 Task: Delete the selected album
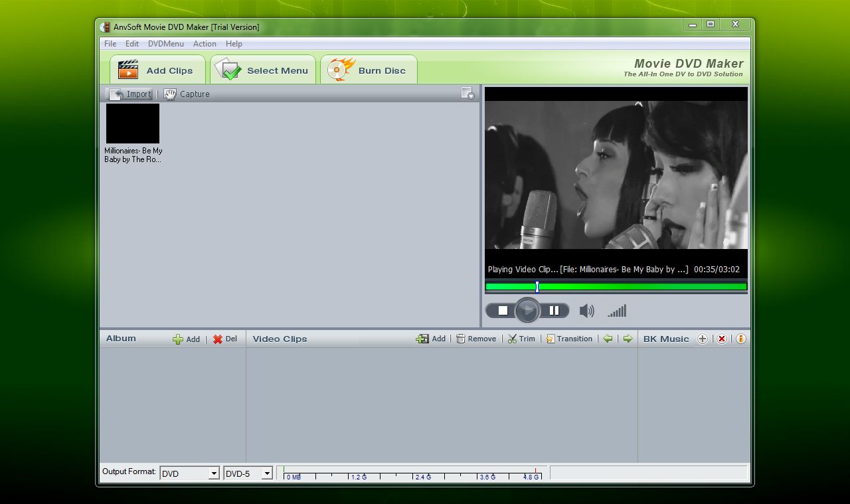coord(224,339)
